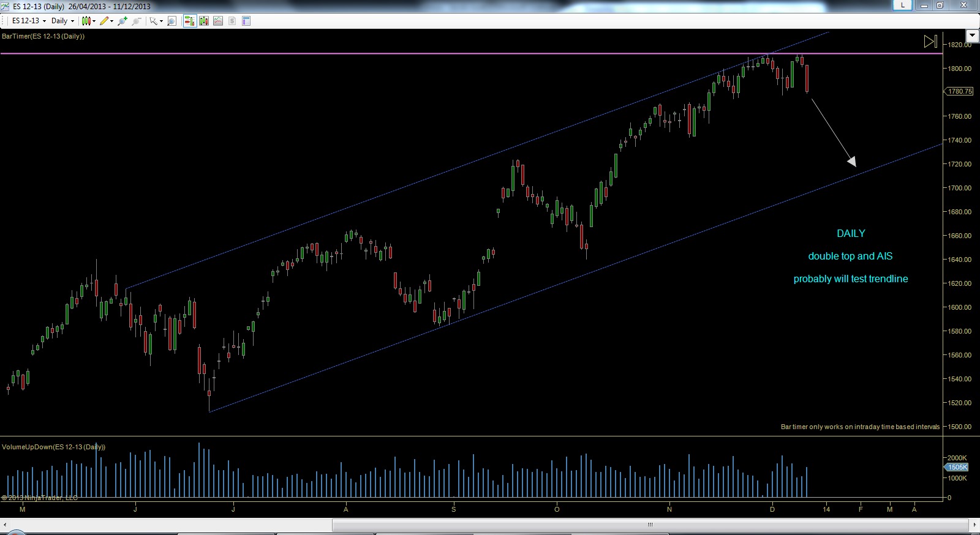980x535 pixels.
Task: Open the cursor pointer type menu
Action: tap(156, 21)
